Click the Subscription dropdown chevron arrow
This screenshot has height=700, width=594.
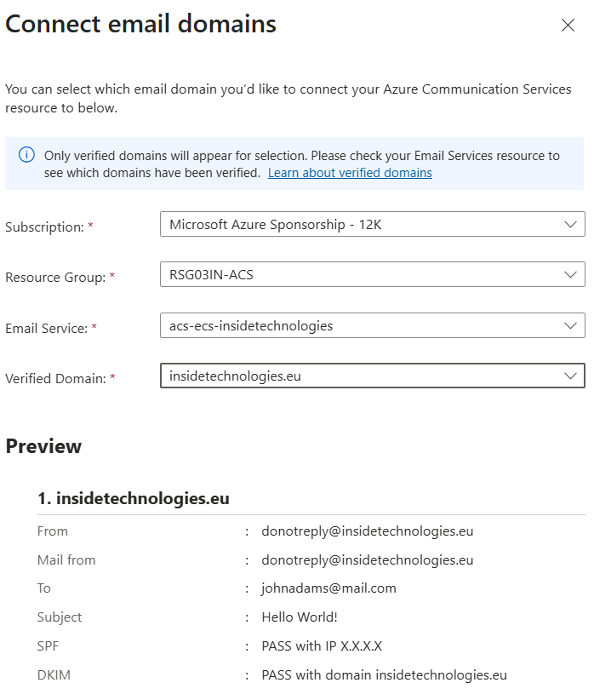tap(570, 224)
